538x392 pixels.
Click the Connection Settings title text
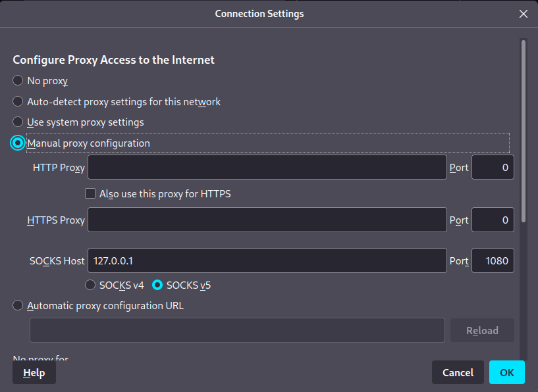[x=259, y=14]
